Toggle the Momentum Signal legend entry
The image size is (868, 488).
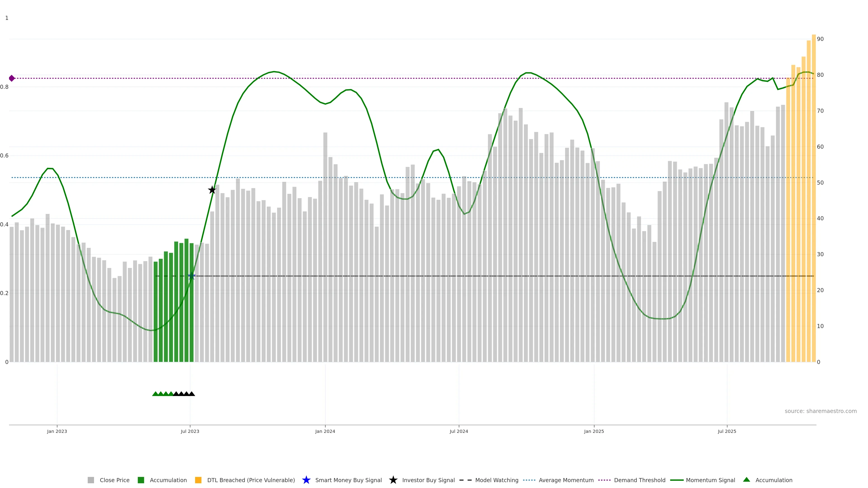click(x=710, y=480)
